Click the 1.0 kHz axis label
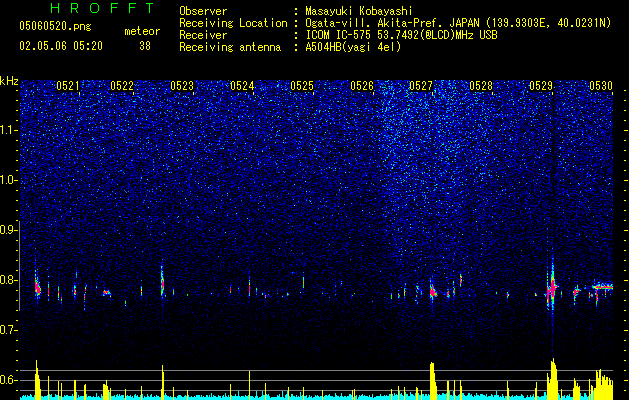629x400 pixels. pos(8,181)
